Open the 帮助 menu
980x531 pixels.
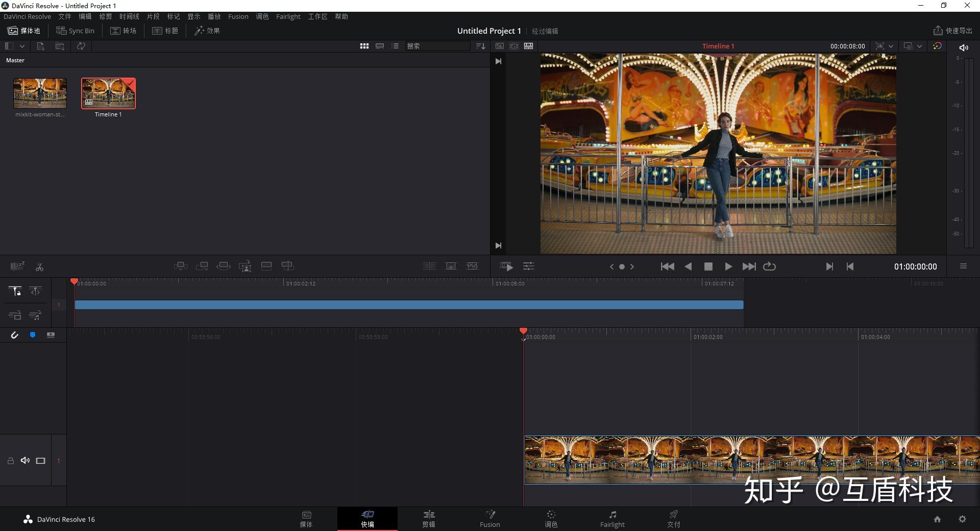[x=341, y=16]
